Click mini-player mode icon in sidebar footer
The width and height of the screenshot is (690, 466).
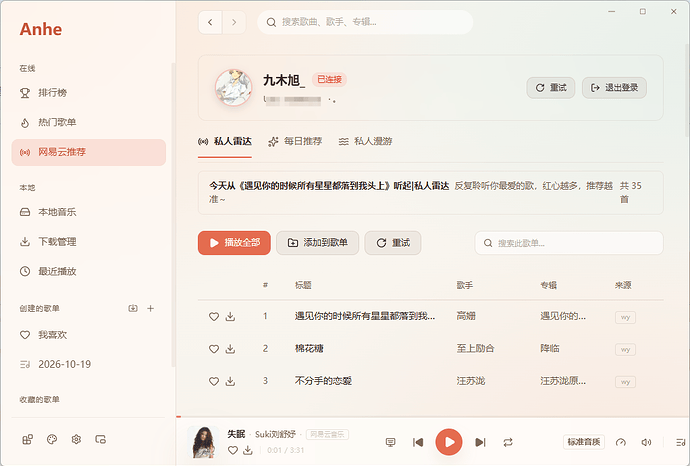(101, 439)
